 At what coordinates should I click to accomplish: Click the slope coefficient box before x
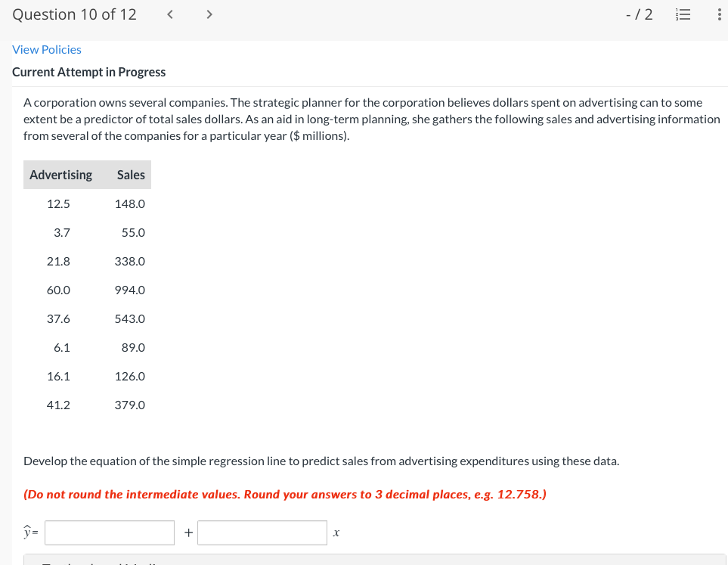pos(262,532)
